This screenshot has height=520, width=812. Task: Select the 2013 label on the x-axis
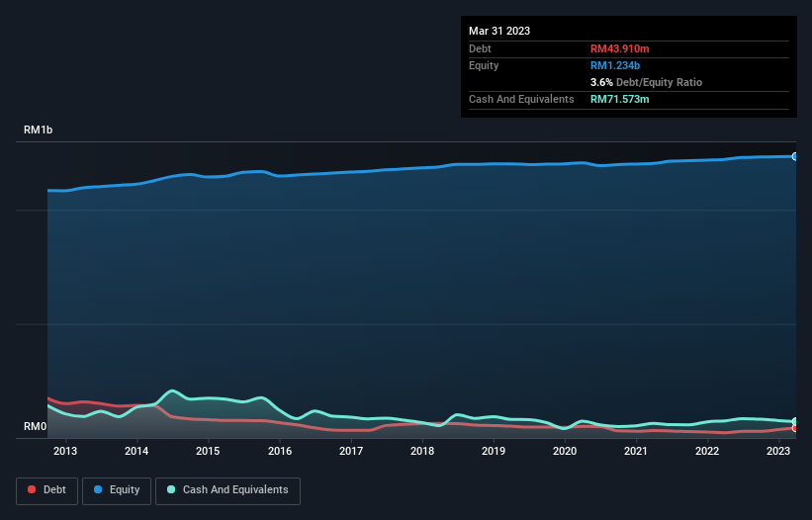pyautogui.click(x=65, y=451)
